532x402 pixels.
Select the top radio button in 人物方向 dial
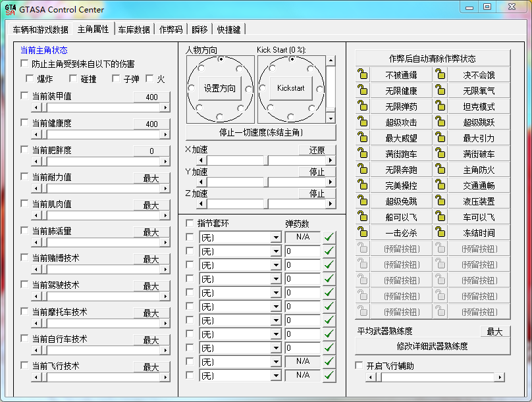tap(221, 59)
